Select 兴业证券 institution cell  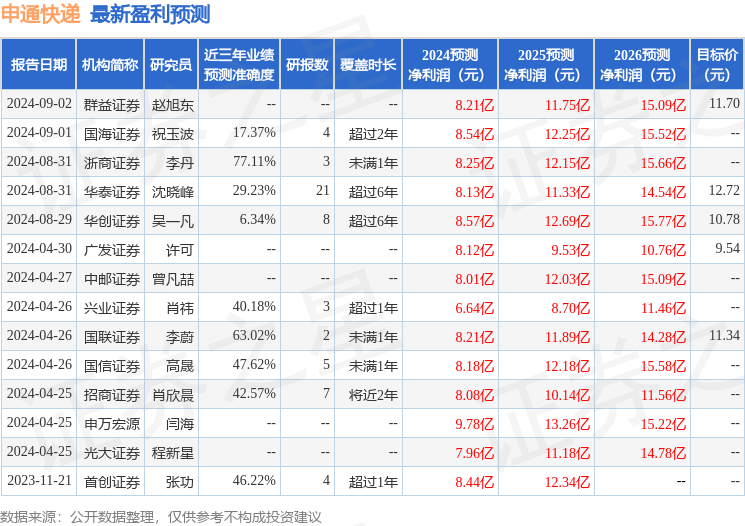coord(112,308)
